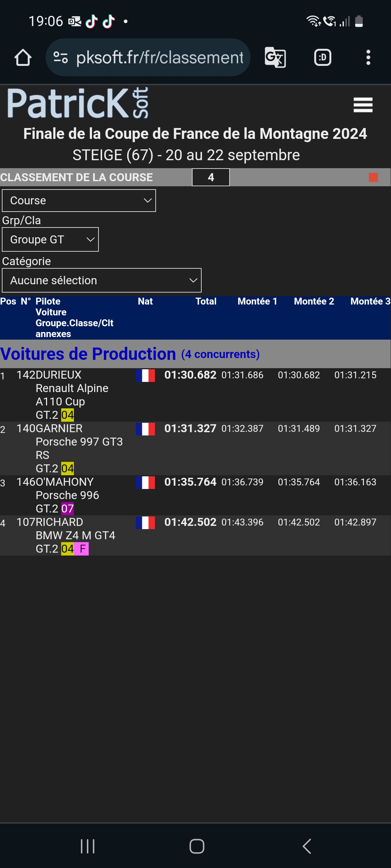Open the site settings icon in address bar
Viewport: 391px width, 868px height.
click(60, 58)
